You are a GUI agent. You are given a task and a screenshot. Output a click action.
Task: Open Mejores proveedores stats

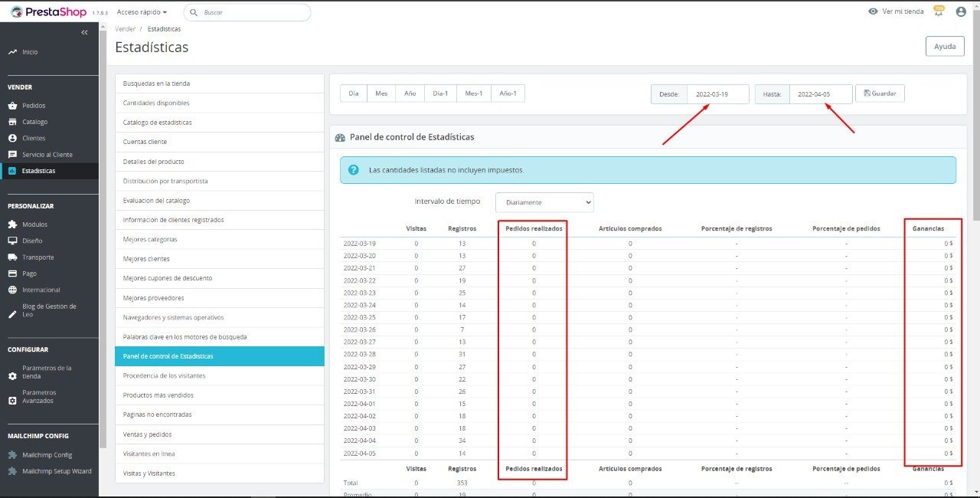(220, 298)
